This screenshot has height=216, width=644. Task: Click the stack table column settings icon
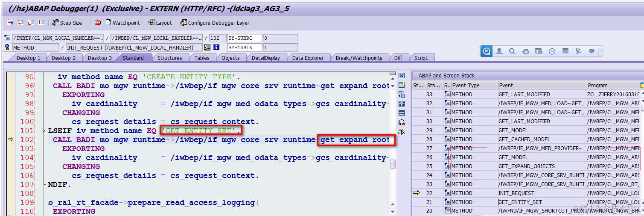[642, 85]
